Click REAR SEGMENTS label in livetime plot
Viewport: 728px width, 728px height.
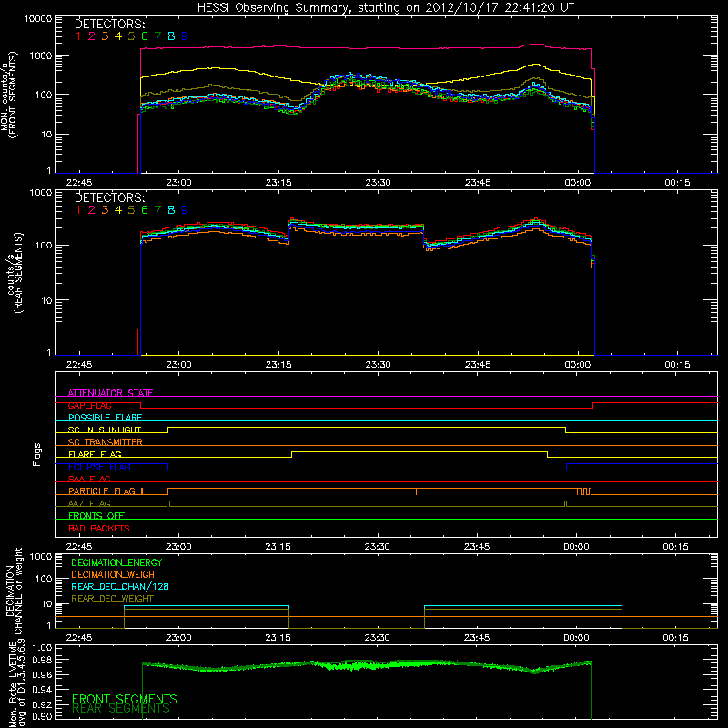pyautogui.click(x=121, y=709)
